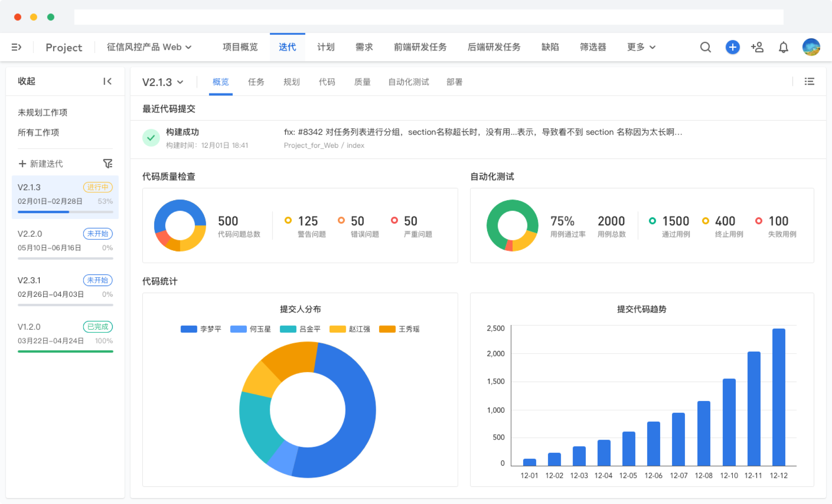832x504 pixels.
Task: Click the automated test donut chart
Action: 513,225
